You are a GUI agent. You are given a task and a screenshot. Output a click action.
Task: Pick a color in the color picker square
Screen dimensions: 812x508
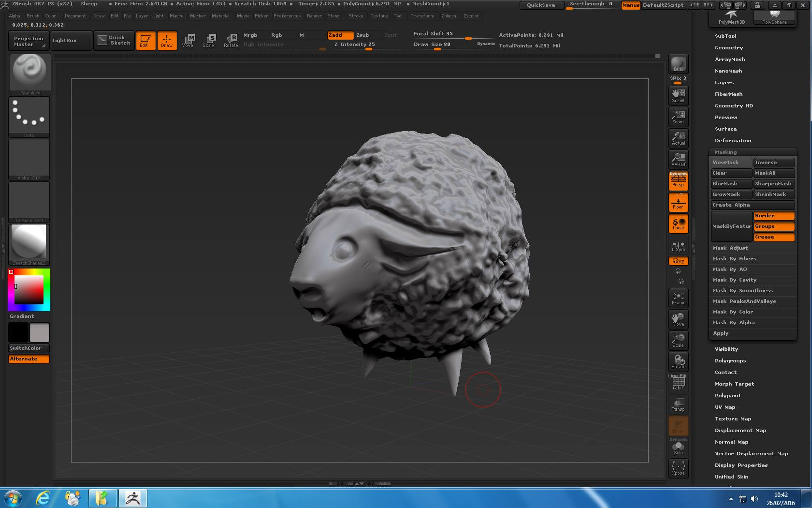tap(29, 289)
